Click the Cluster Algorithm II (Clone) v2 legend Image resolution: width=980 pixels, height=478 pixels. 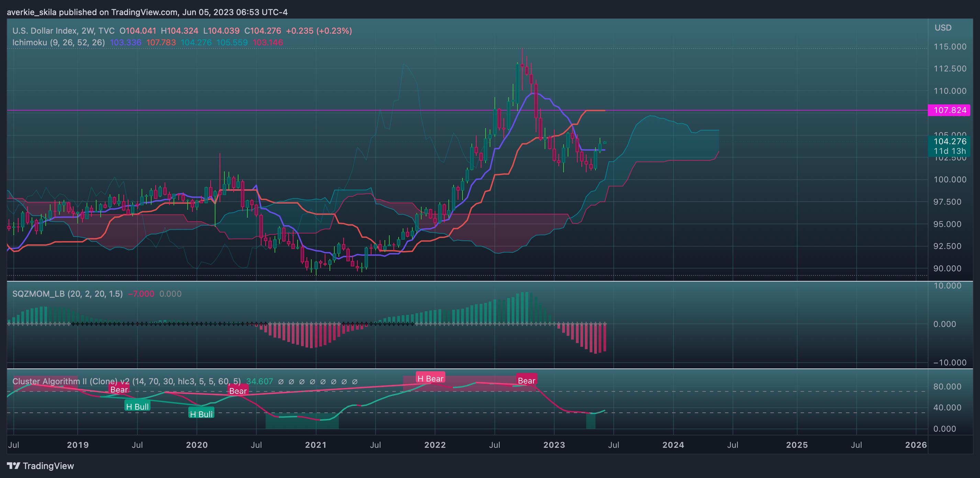pyautogui.click(x=126, y=381)
